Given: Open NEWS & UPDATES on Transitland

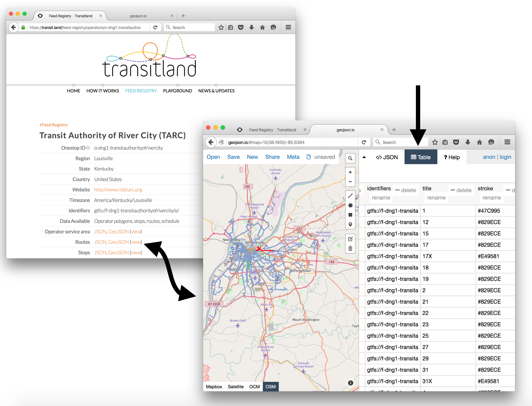Looking at the screenshot, I should (x=216, y=91).
